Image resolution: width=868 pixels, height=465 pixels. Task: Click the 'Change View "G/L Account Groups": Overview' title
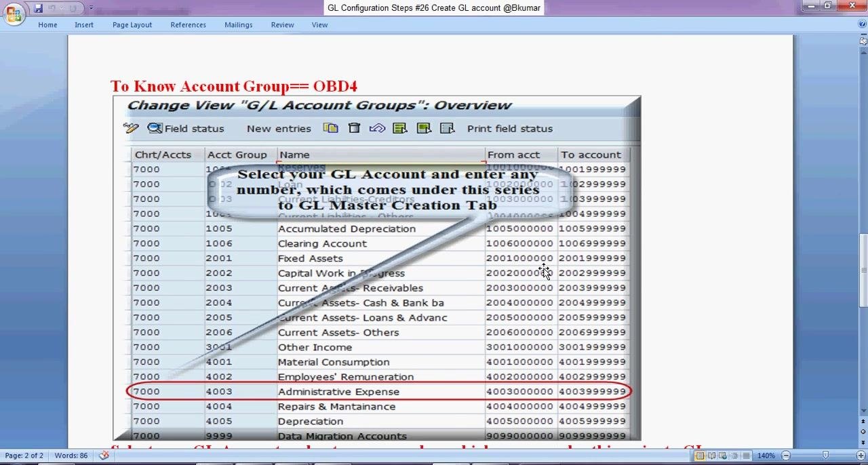tap(319, 105)
